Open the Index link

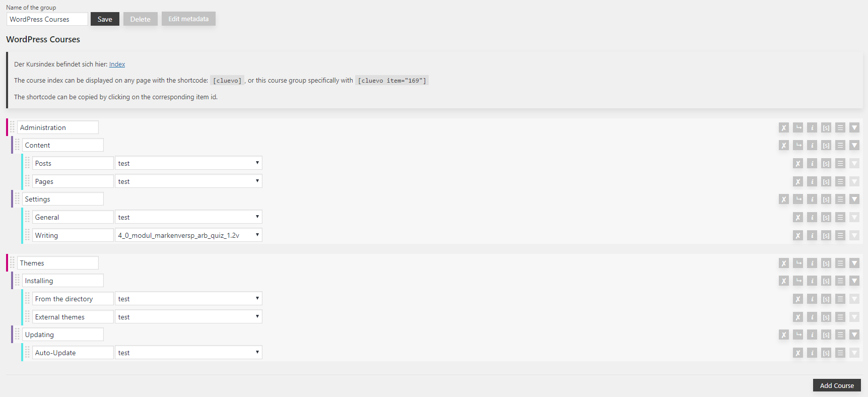[117, 64]
